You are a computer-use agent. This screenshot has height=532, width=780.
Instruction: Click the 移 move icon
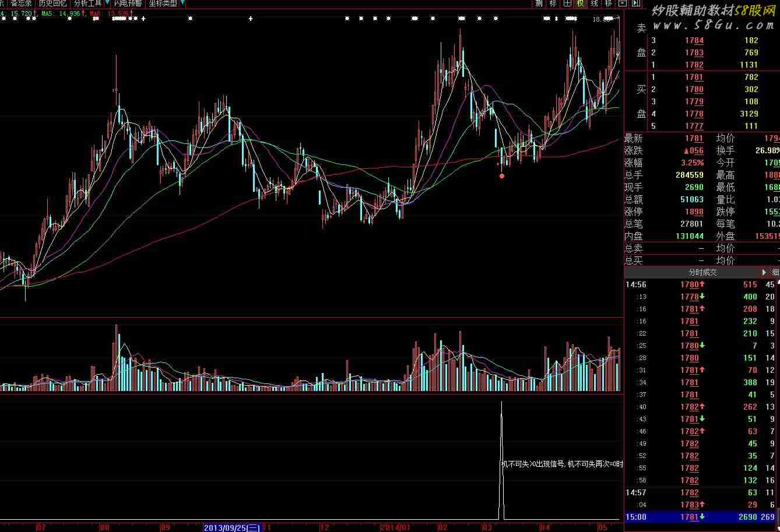609,3
